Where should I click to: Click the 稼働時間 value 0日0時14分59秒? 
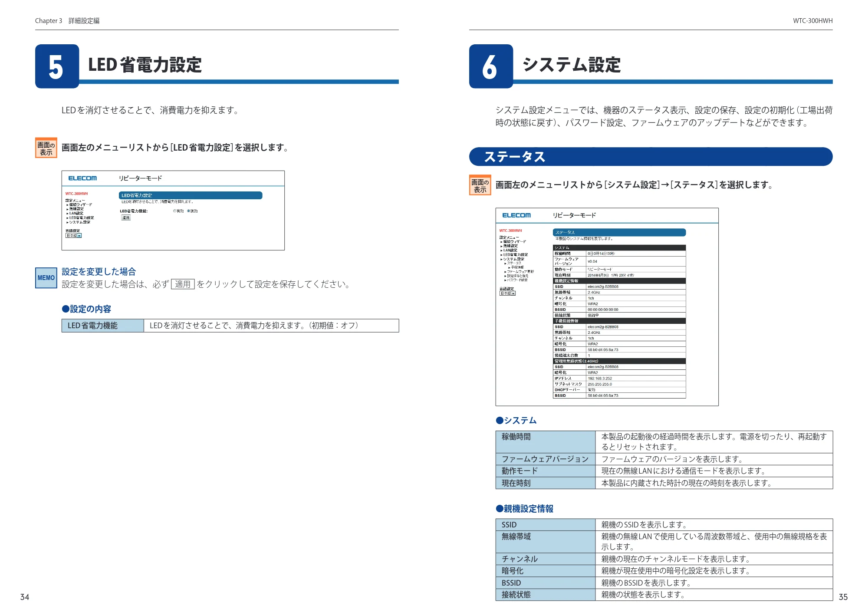click(601, 254)
